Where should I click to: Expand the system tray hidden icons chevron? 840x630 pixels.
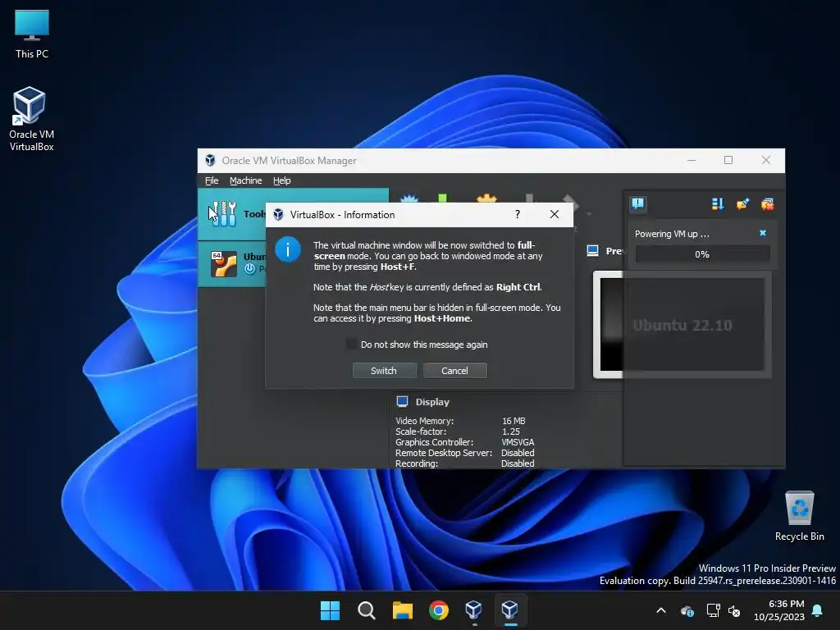click(x=661, y=610)
